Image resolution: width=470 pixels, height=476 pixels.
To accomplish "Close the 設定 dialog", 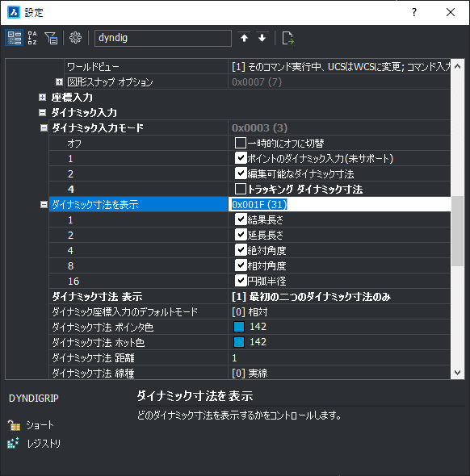I will coord(451,12).
